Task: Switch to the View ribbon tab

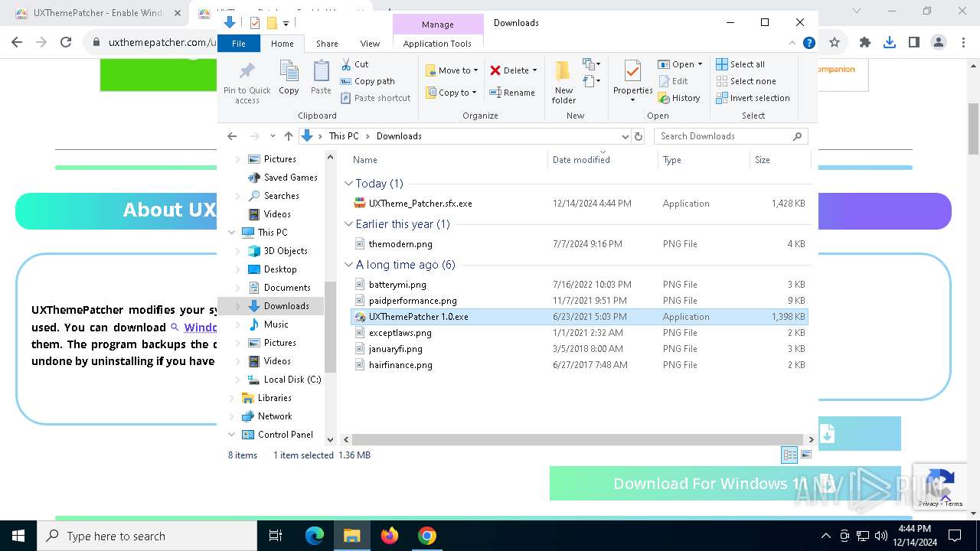Action: pos(370,44)
